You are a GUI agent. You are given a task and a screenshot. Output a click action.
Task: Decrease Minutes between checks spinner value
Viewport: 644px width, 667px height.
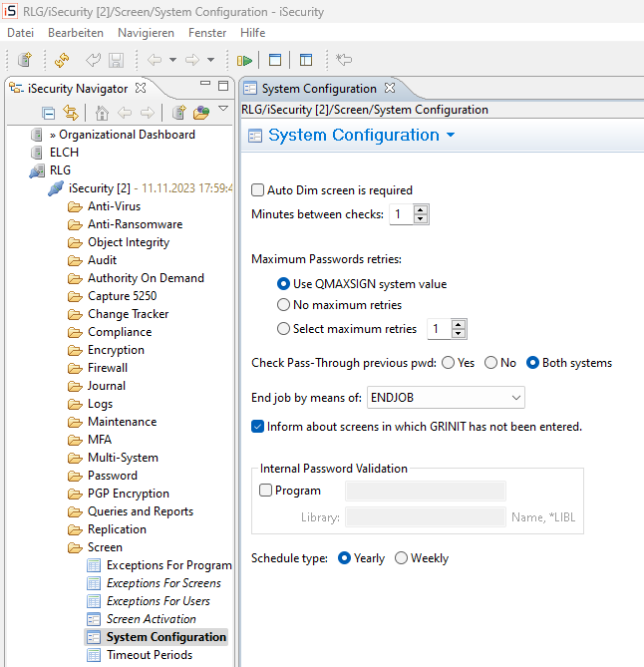421,218
